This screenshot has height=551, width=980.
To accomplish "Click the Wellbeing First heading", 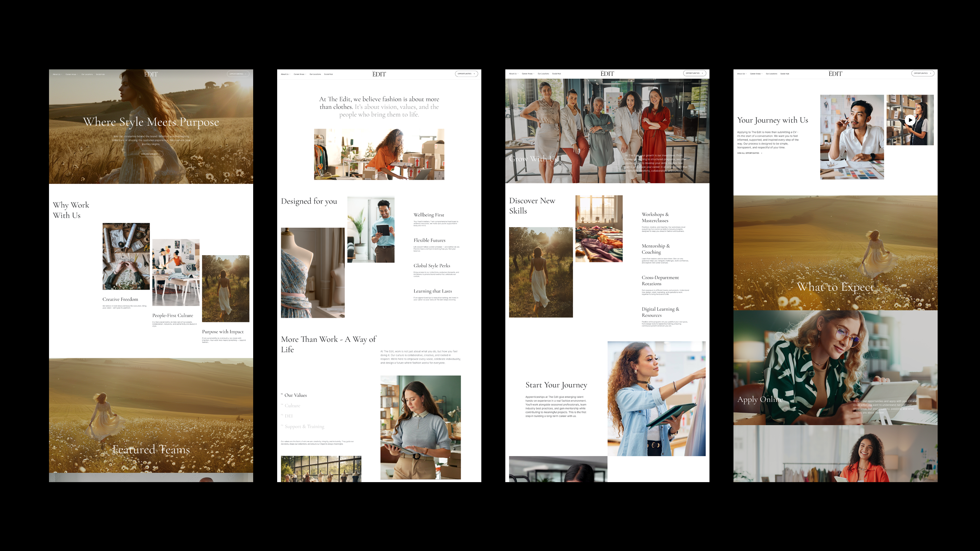I will [429, 215].
